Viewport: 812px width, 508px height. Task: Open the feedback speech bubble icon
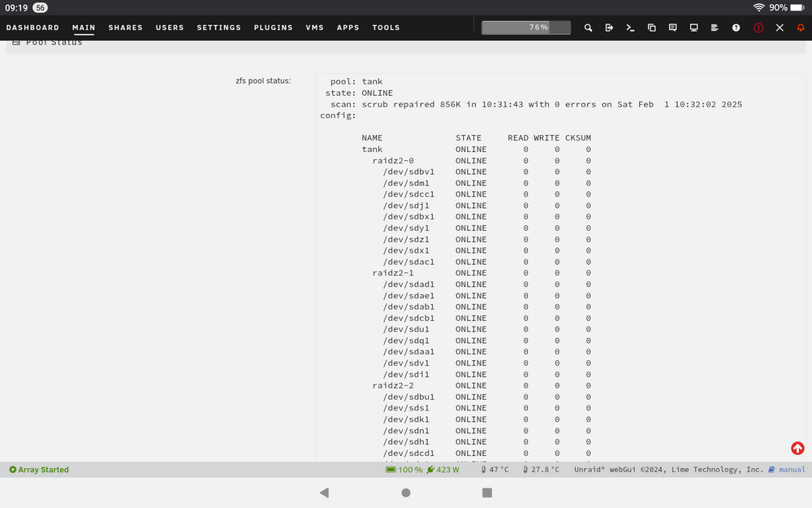[x=672, y=28]
